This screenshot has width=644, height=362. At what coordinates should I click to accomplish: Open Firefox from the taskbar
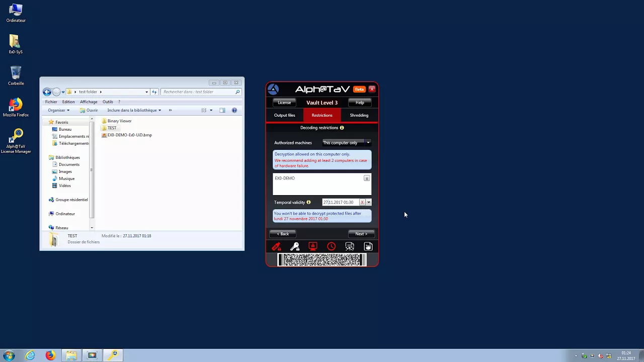click(50, 355)
